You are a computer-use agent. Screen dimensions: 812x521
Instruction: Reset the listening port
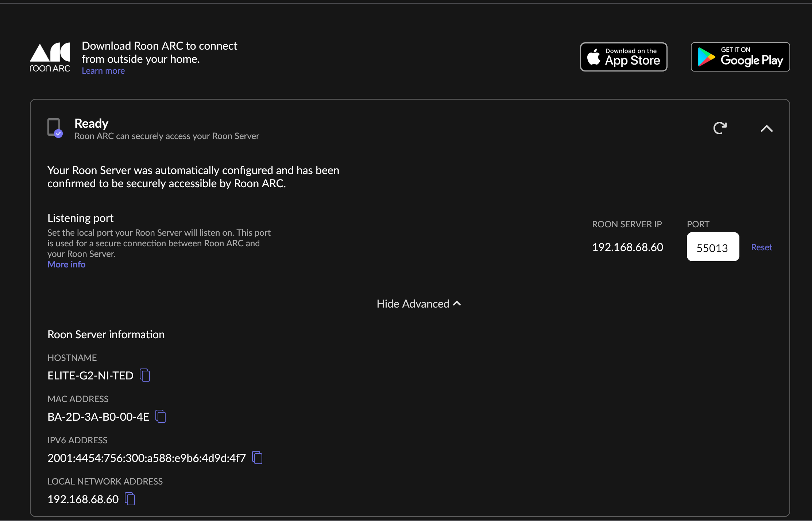762,247
